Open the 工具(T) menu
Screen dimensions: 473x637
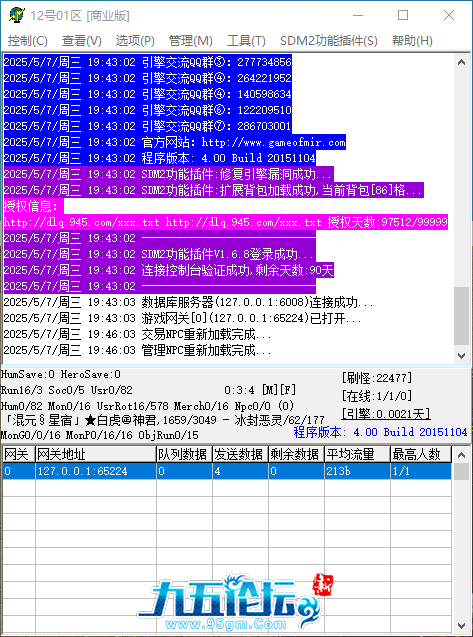pyautogui.click(x=246, y=41)
